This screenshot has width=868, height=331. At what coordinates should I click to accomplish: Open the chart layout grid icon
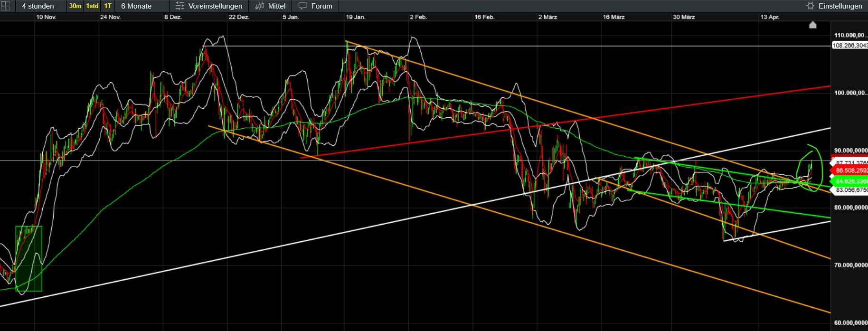point(5,6)
